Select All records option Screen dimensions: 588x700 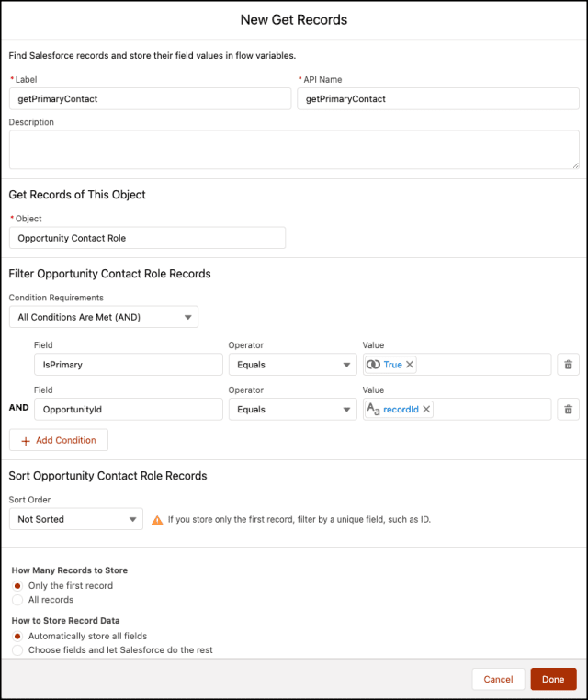[x=17, y=600]
